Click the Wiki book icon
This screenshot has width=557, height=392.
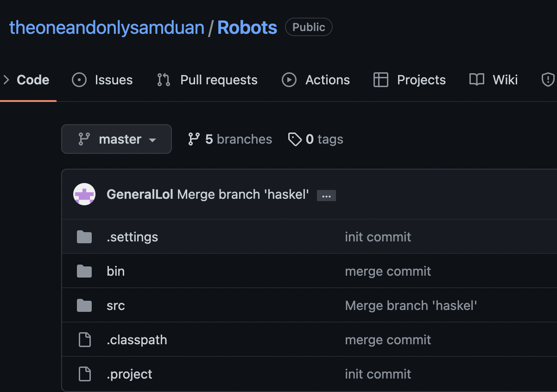(477, 80)
